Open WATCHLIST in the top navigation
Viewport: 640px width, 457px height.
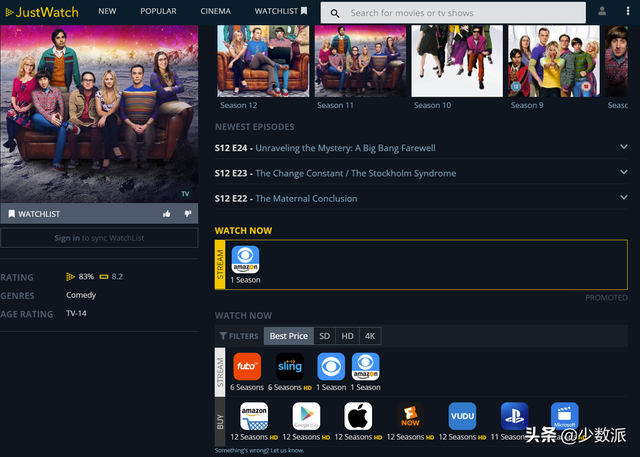[x=281, y=11]
